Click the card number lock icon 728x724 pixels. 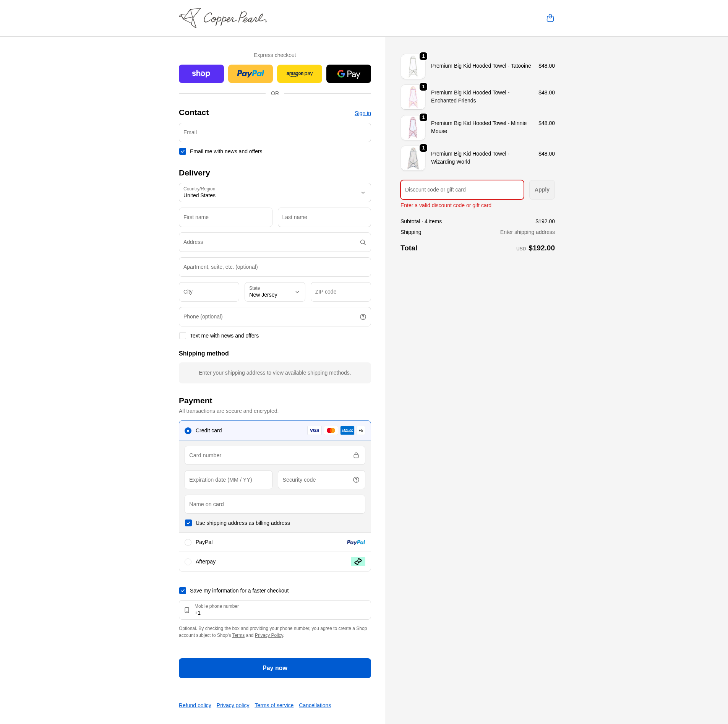(x=356, y=455)
